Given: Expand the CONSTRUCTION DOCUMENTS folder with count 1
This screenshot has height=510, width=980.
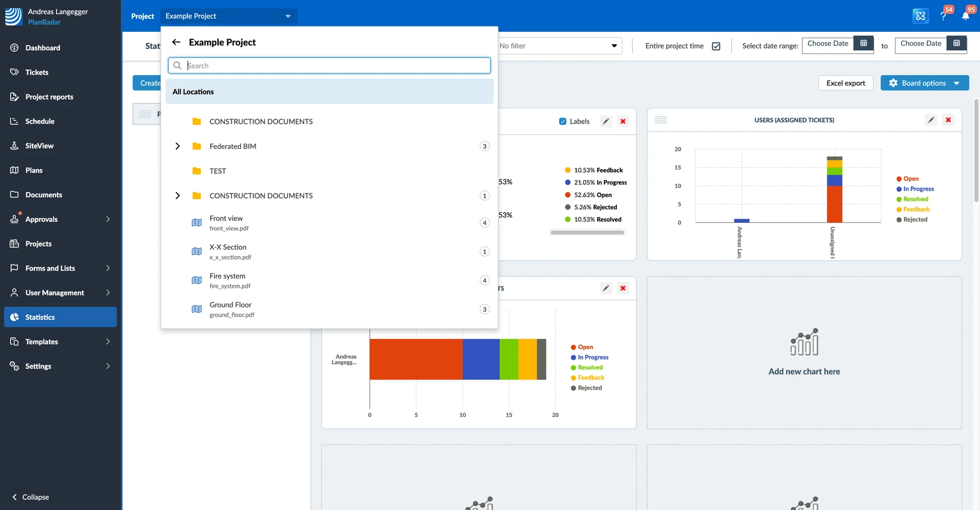Looking at the screenshot, I should (178, 196).
